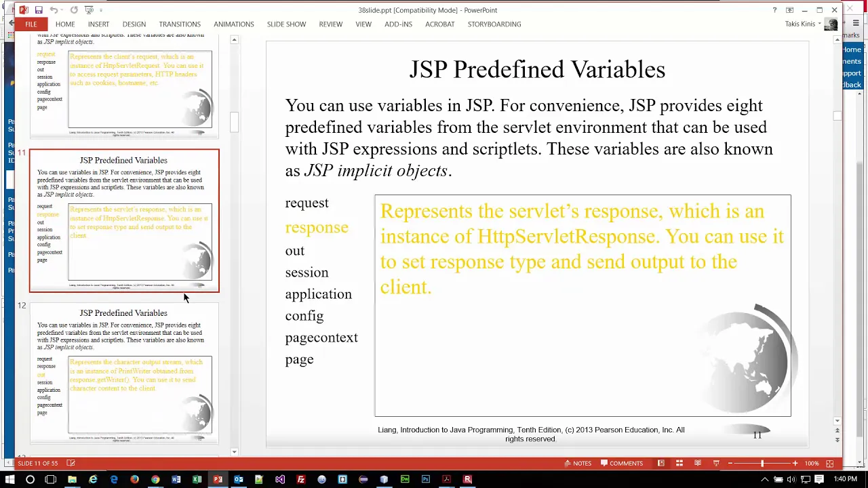Open the ACROBAT ribbon tab
Viewport: 868px width, 488px height.
point(440,24)
